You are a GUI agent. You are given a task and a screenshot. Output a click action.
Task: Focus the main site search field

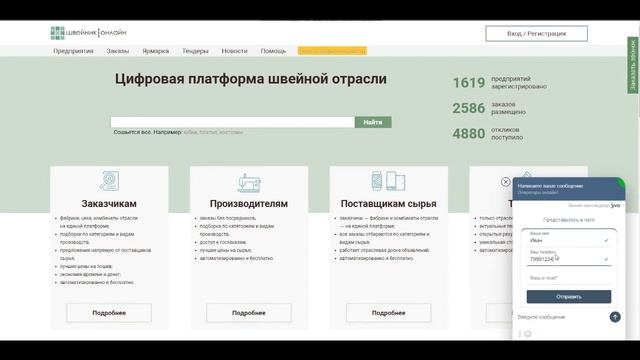tap(232, 122)
